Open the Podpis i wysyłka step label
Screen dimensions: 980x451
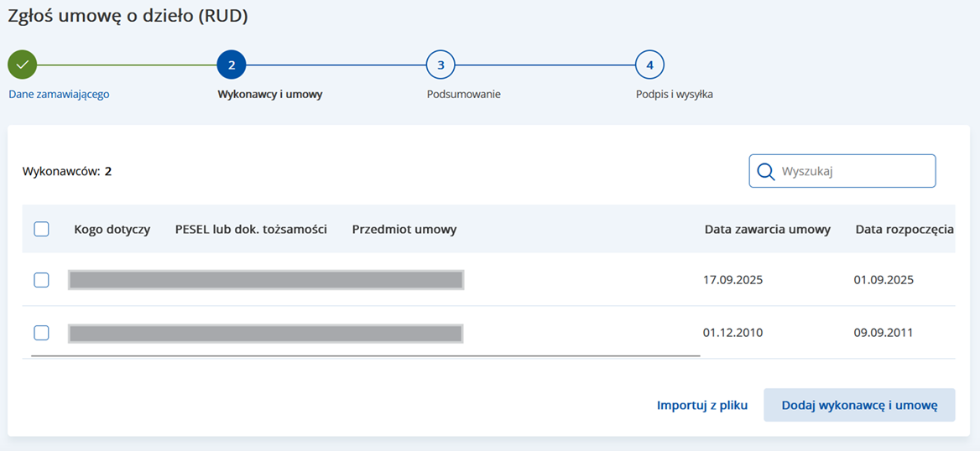[674, 94]
